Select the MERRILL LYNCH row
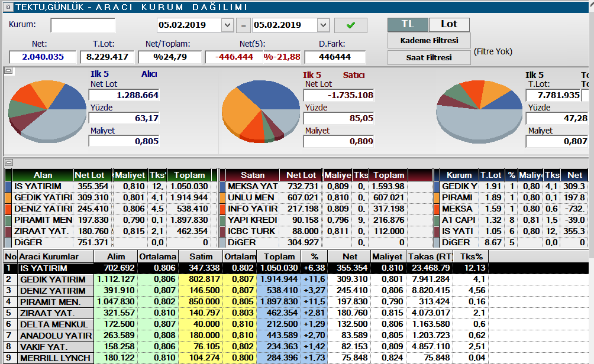 296,358
